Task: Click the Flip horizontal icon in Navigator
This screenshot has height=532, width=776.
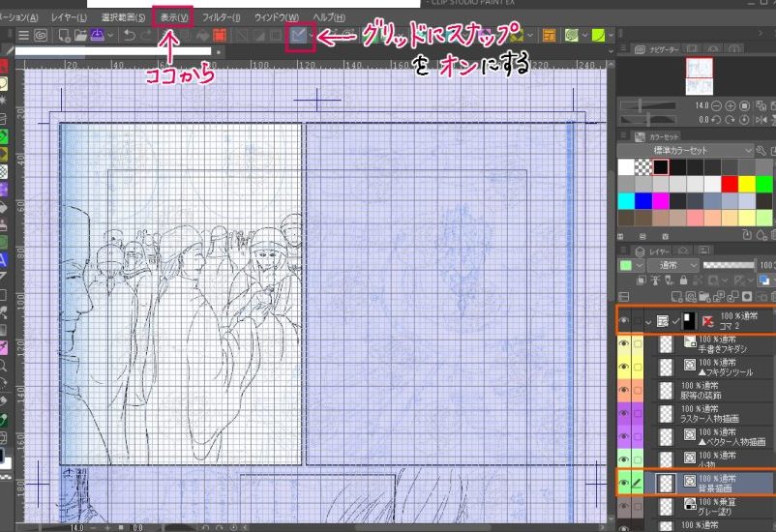Action: tap(761, 120)
